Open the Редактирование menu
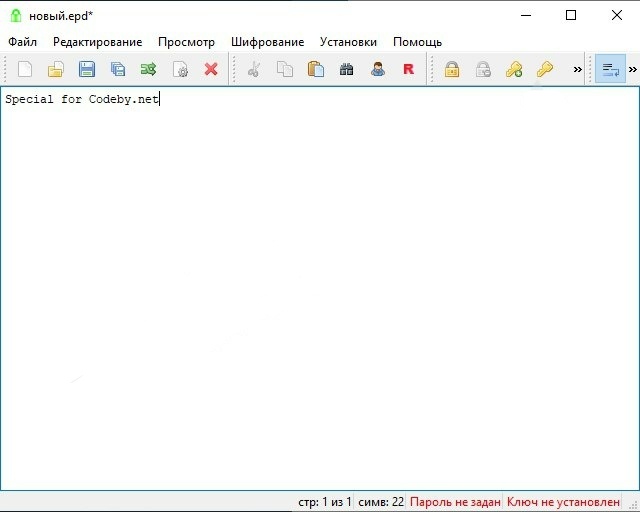Image resolution: width=640 pixels, height=512 pixels. coord(98,42)
